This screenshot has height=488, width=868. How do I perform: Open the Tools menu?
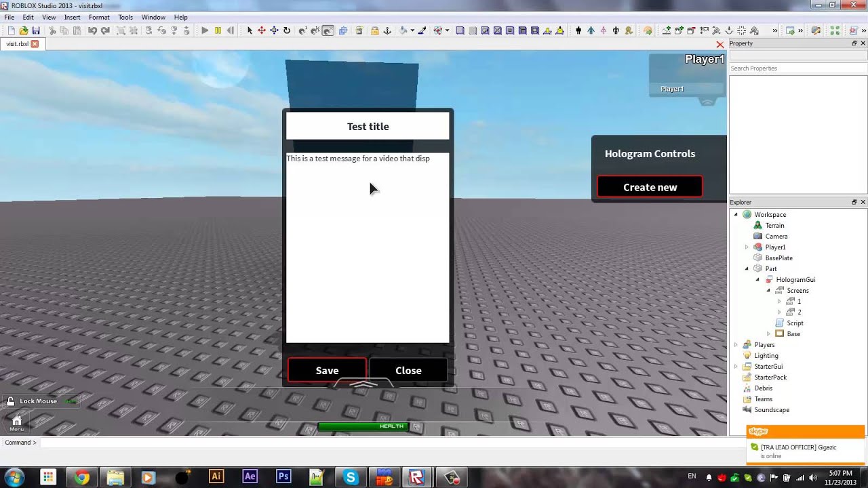[x=125, y=17]
